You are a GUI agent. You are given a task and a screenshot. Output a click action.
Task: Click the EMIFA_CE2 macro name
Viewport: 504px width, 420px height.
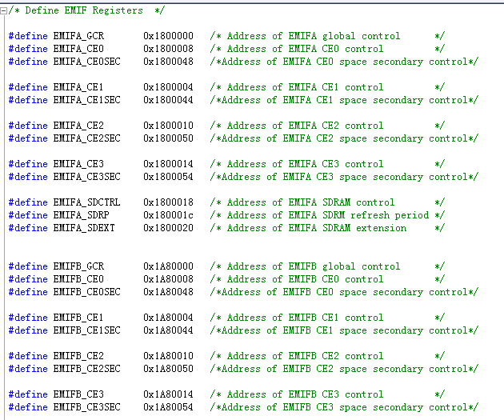click(78, 126)
